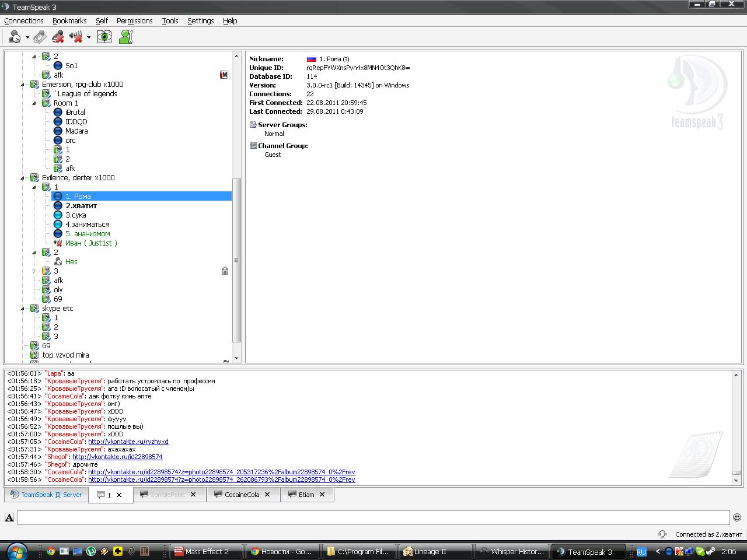Image resolution: width=747 pixels, height=560 pixels.
Task: Open contacts manager toolbar icon
Action: (x=125, y=37)
